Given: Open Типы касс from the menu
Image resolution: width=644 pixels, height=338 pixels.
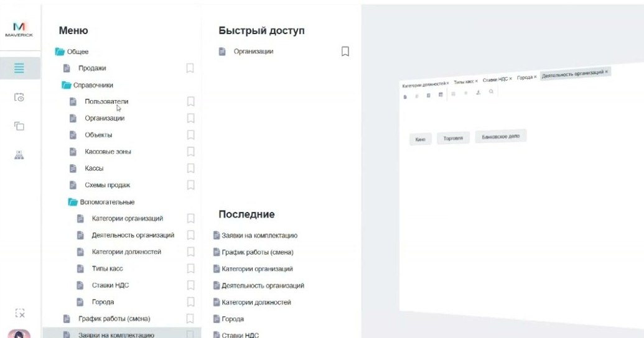Looking at the screenshot, I should tap(107, 268).
